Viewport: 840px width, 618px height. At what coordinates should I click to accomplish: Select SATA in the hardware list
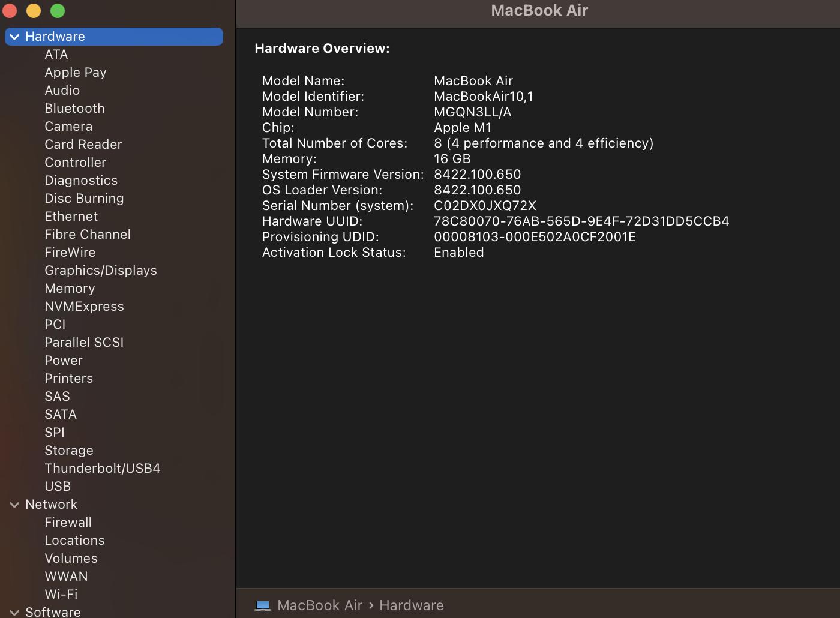[x=61, y=415]
